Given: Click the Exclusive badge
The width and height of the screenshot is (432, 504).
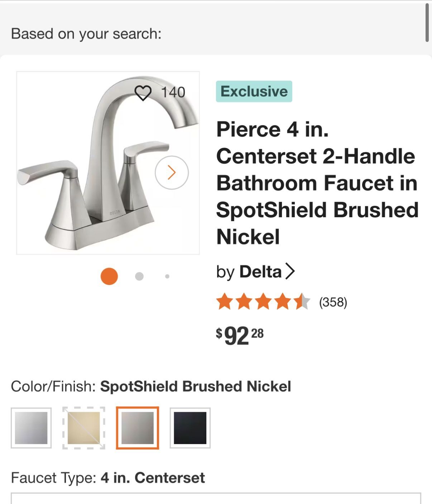Looking at the screenshot, I should (x=254, y=91).
